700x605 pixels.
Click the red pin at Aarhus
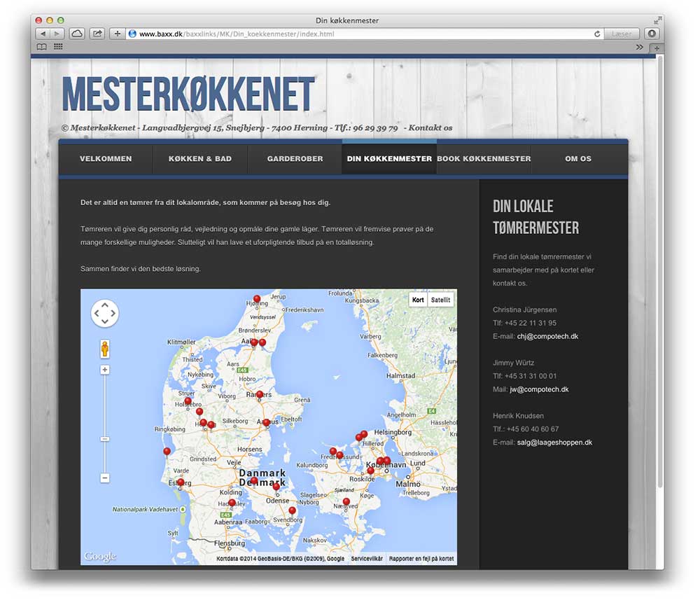click(267, 423)
